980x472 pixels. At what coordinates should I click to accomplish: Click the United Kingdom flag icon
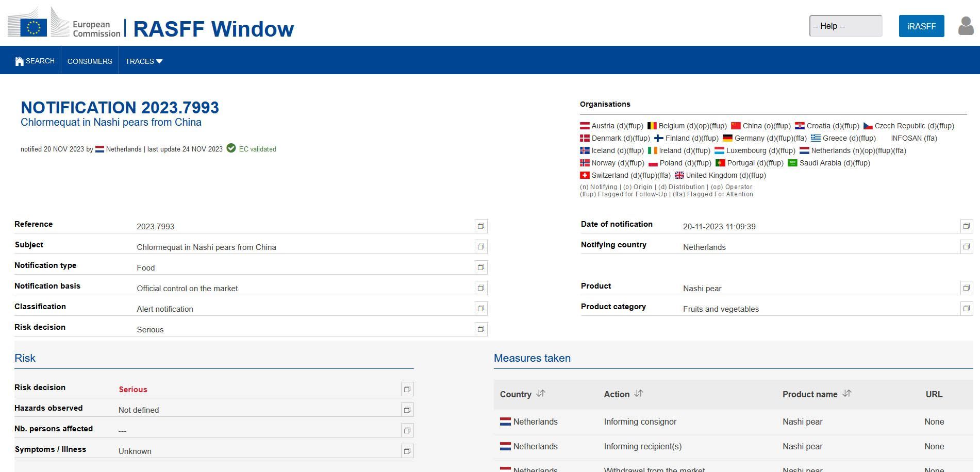(679, 175)
